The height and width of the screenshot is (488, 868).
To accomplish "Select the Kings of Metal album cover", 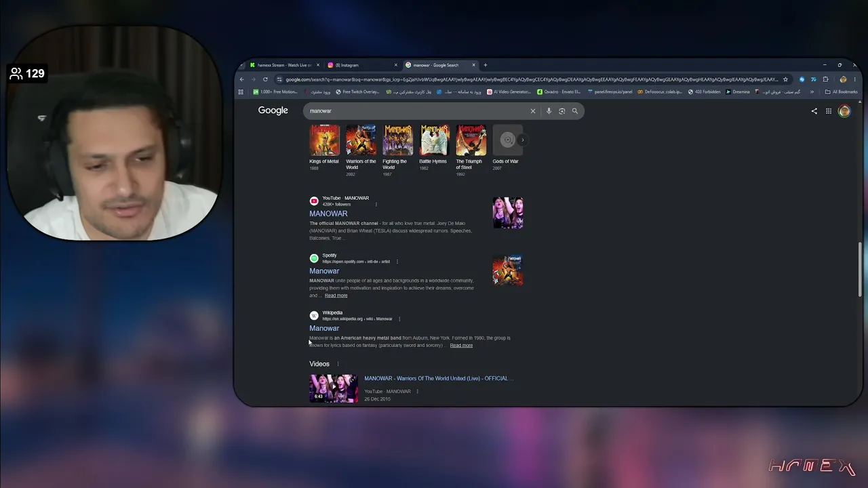I will (324, 140).
